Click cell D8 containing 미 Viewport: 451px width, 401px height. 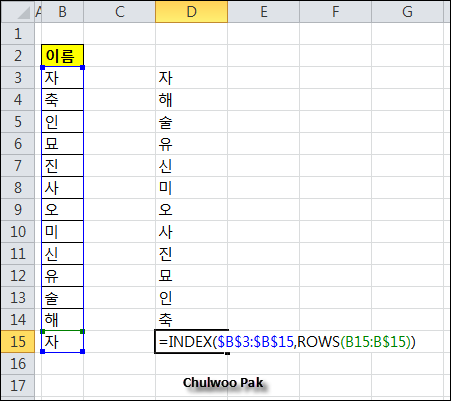tap(191, 188)
